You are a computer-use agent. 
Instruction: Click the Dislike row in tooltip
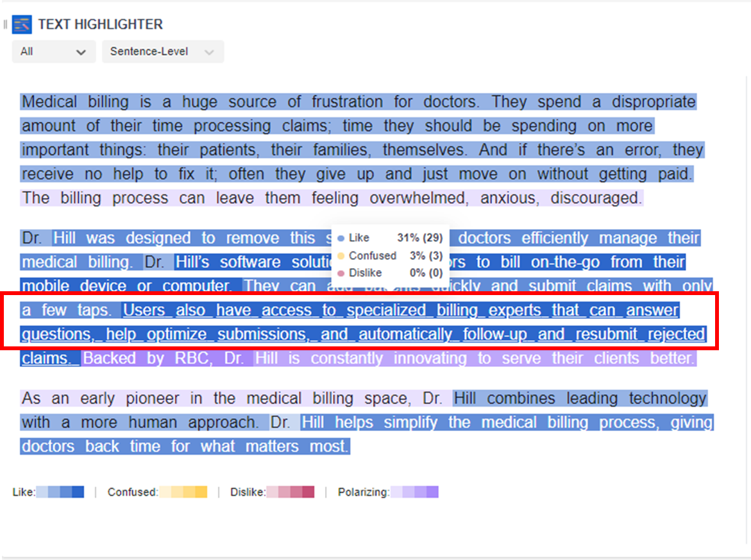(391, 273)
